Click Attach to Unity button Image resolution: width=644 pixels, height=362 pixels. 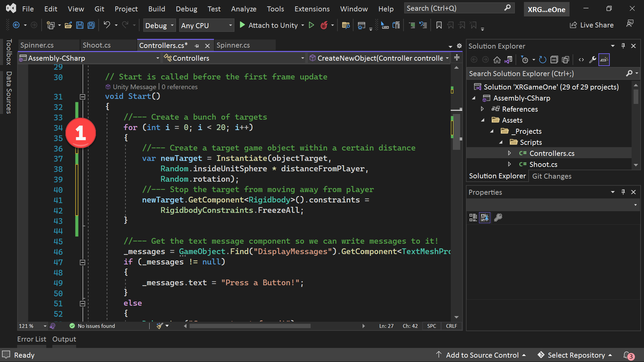[272, 25]
